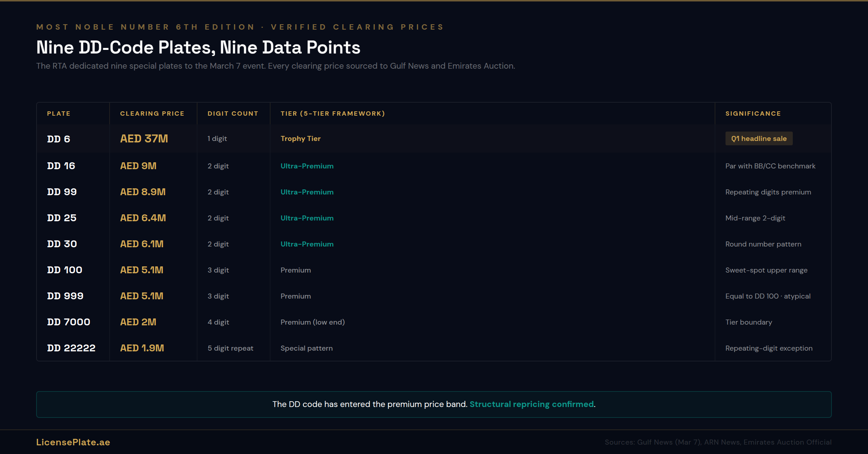The width and height of the screenshot is (868, 454).
Task: Select the DD 30 plate cell
Action: pos(62,244)
